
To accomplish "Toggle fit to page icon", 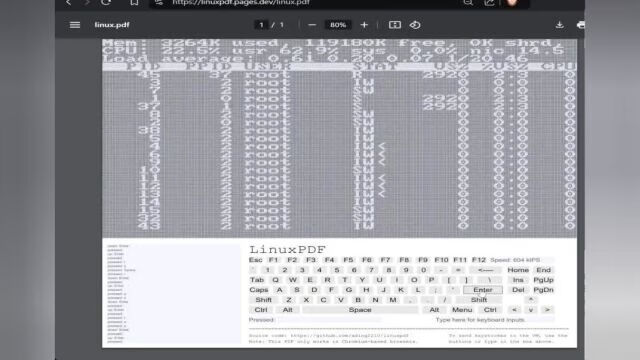I will pos(395,25).
